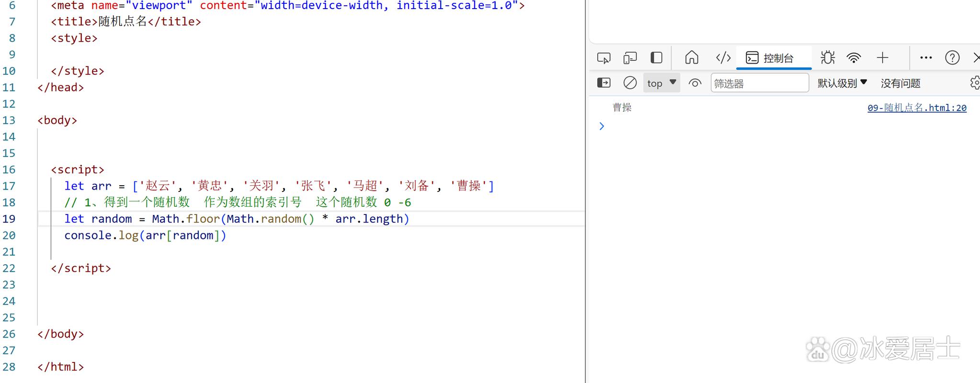The width and height of the screenshot is (980, 383).
Task: Click line number 17 in the gutter
Action: (x=9, y=186)
